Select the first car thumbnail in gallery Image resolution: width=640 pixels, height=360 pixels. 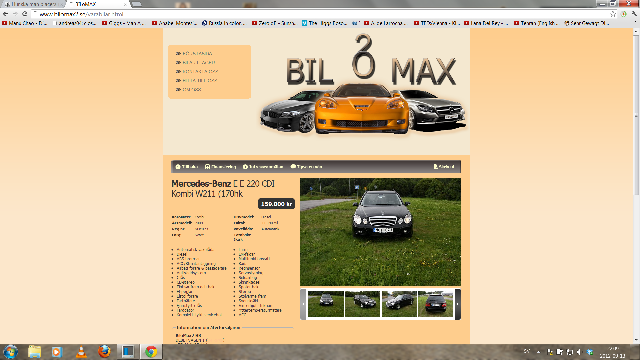pos(326,304)
